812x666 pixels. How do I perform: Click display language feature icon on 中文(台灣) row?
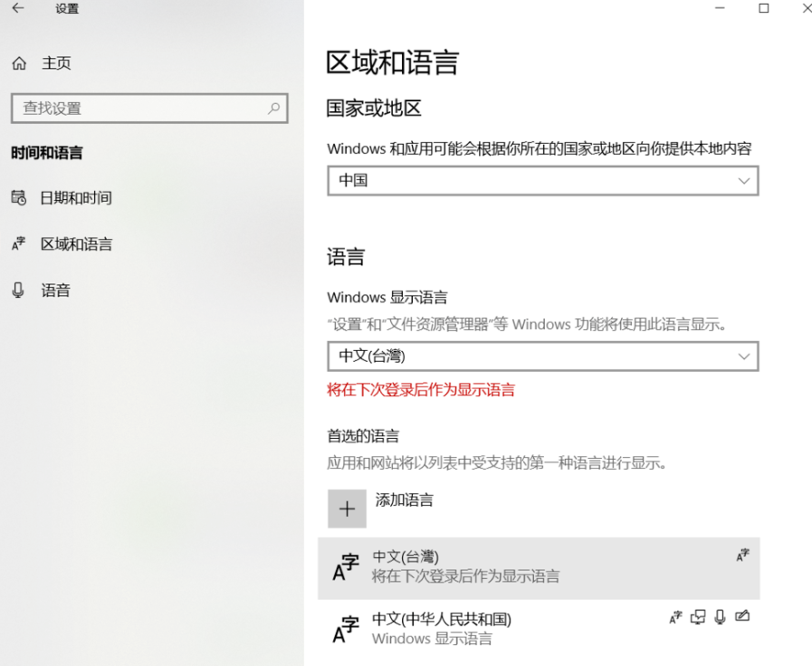(x=742, y=556)
